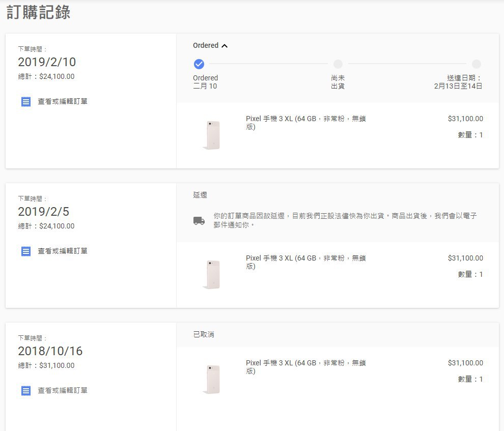Click the 二月 10 ordered date label

pos(205,86)
